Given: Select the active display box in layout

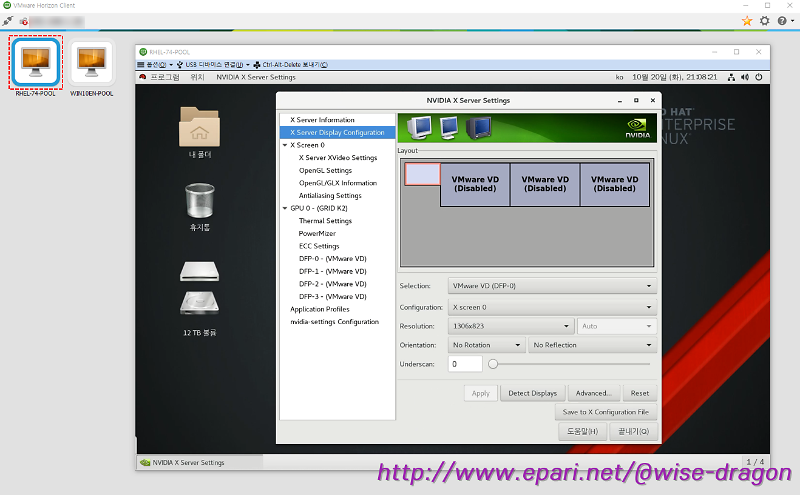Looking at the screenshot, I should [422, 174].
